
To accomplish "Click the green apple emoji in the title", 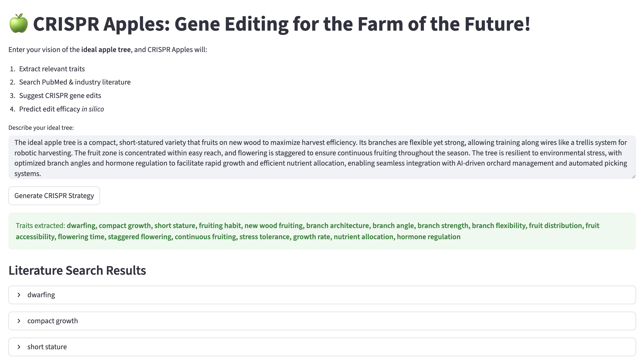I will pos(19,23).
